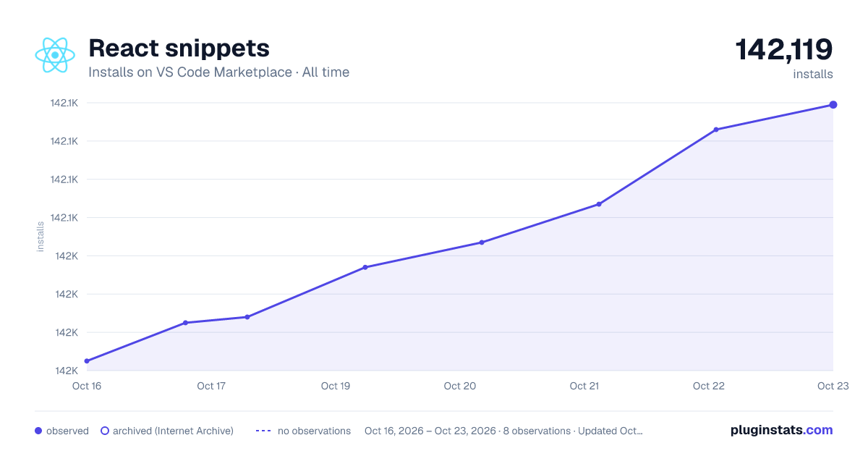Image resolution: width=868 pixels, height=456 pixels.
Task: Click 'archived (Internet Archive)' legend label
Action: tap(173, 431)
